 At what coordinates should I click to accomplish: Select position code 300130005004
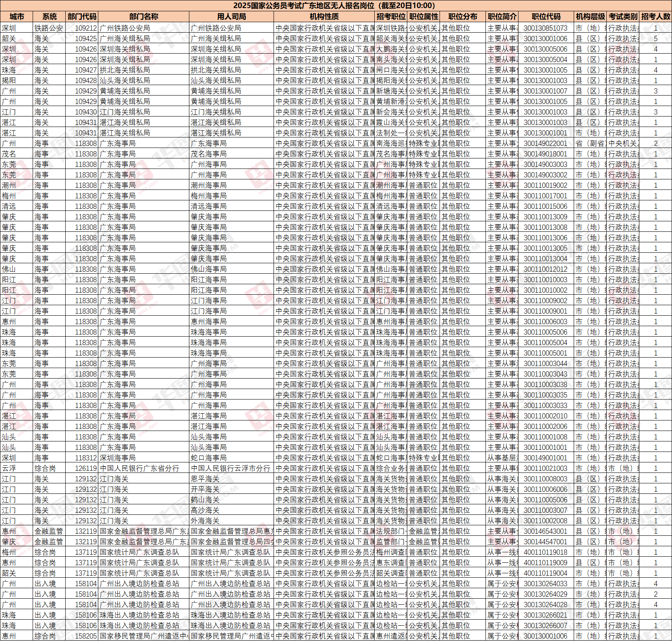click(x=545, y=60)
